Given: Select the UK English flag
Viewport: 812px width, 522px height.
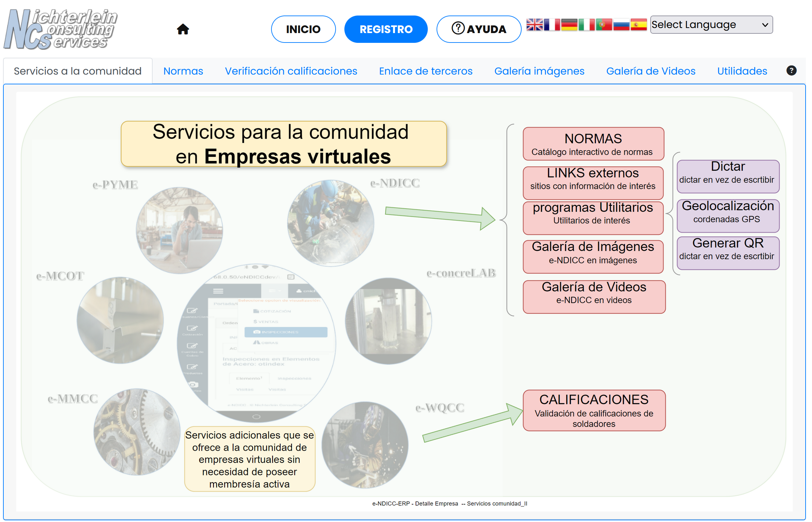Looking at the screenshot, I should pos(534,25).
